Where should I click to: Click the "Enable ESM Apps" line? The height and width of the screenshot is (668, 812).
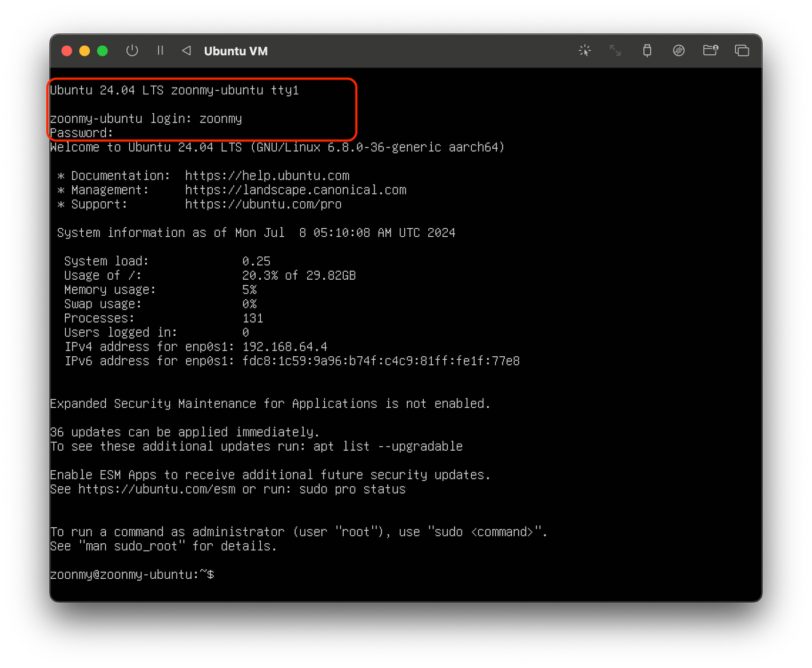[270, 475]
